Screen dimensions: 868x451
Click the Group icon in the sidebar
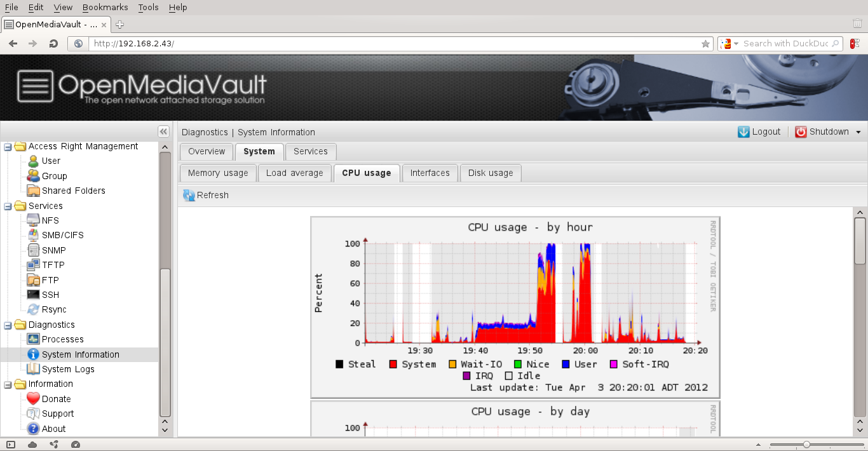coord(33,176)
